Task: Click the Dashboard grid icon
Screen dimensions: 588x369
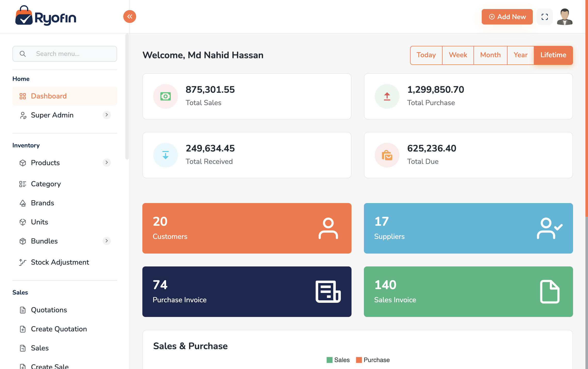Action: (23, 96)
